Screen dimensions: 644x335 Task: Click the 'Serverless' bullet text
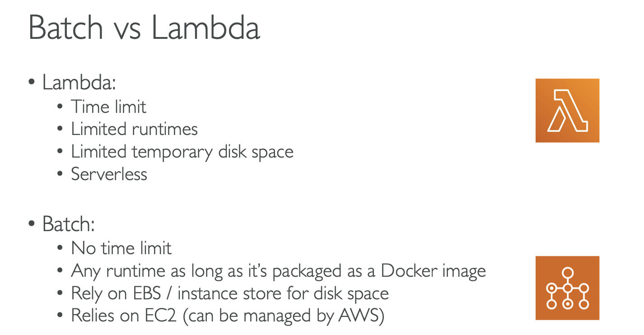[x=109, y=174]
